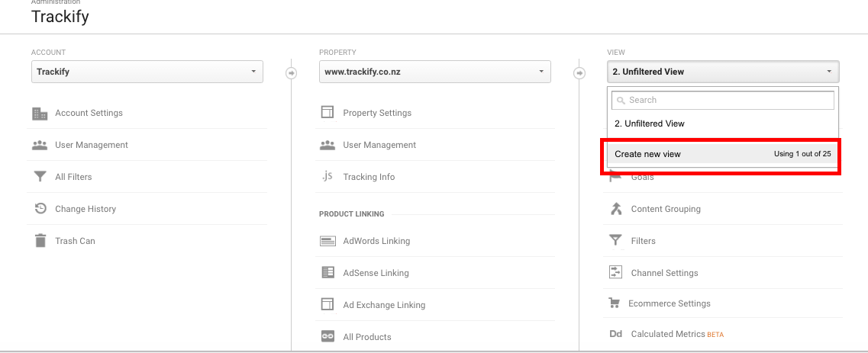Click the search magnifier icon in view dropdown
Image resolution: width=868 pixels, height=353 pixels.
pyautogui.click(x=621, y=101)
